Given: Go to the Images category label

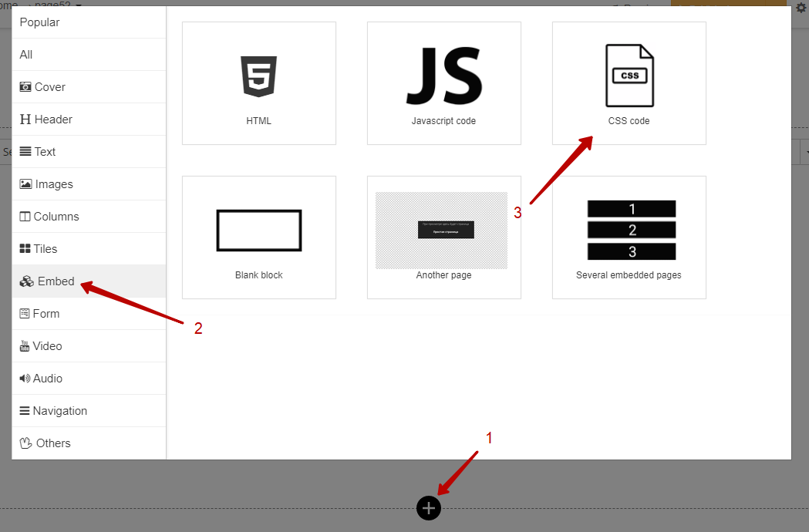Looking at the screenshot, I should [54, 184].
